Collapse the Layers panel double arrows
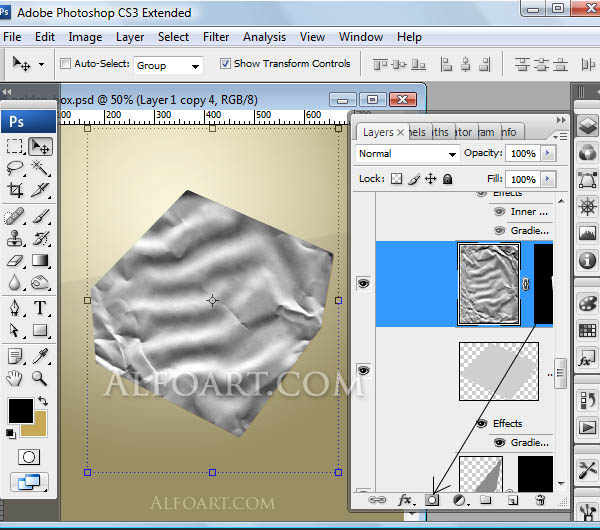The image size is (600, 530). click(561, 120)
